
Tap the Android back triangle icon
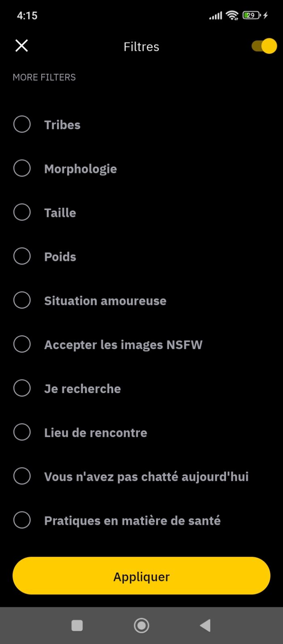[x=205, y=625]
